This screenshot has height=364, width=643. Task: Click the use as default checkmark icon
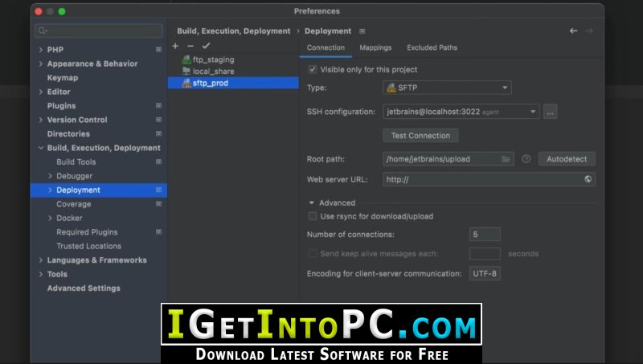206,46
